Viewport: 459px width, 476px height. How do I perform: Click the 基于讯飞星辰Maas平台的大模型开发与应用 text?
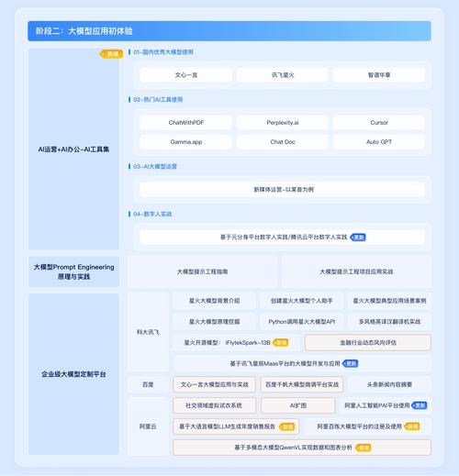285,363
